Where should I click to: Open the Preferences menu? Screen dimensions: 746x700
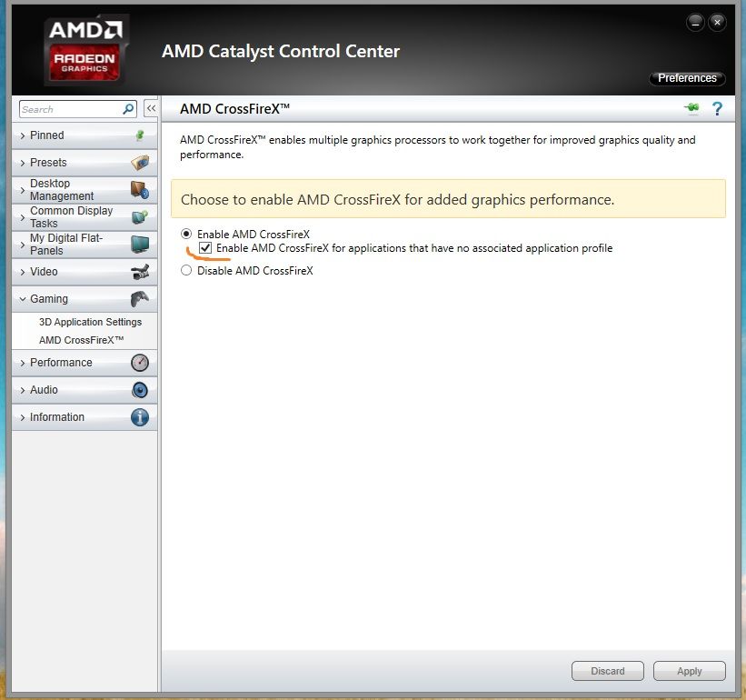pos(687,78)
